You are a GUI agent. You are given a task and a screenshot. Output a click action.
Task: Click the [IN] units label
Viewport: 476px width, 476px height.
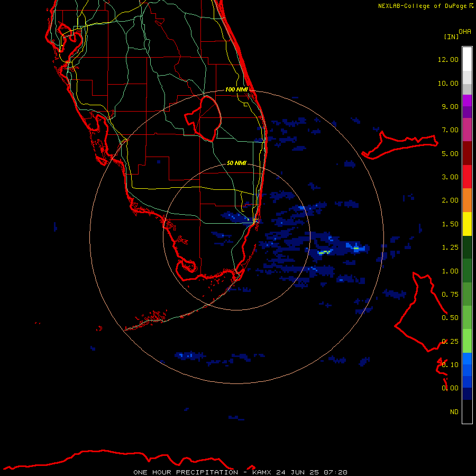tap(452, 36)
